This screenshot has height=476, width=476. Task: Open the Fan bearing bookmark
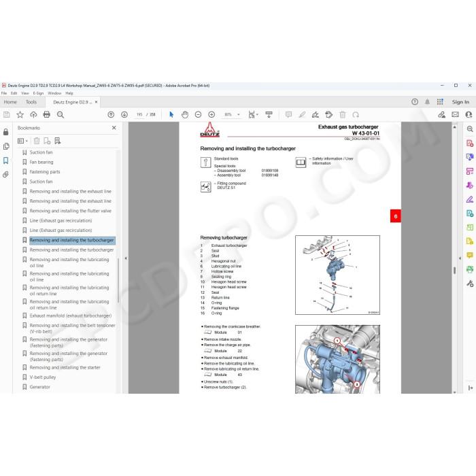click(41, 162)
